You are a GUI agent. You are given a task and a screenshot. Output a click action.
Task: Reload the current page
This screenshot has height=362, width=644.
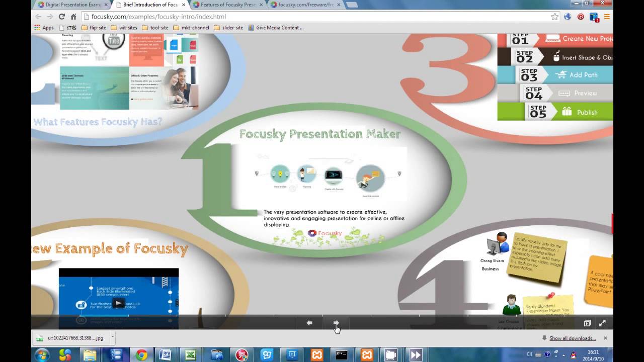62,17
